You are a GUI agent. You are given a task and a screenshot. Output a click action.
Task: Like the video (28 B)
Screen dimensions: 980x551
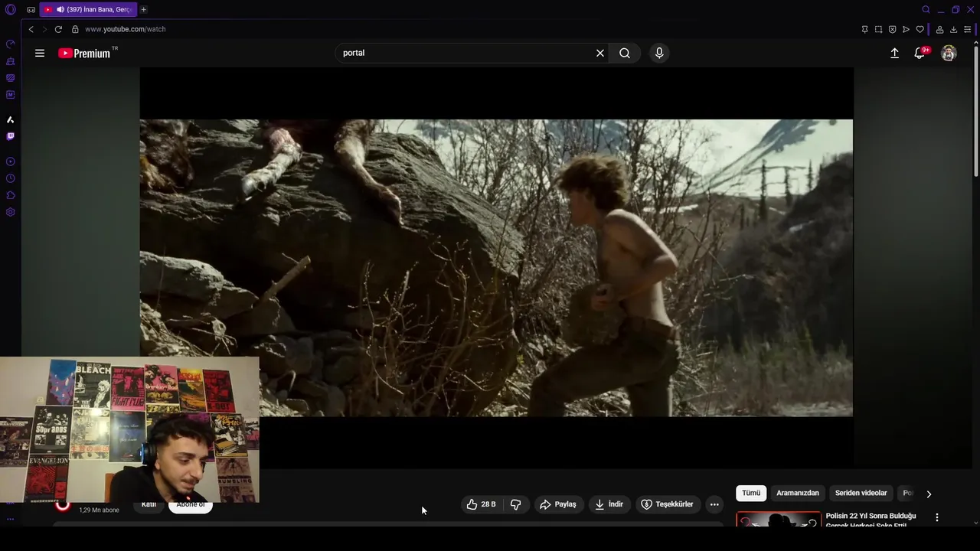[482, 504]
